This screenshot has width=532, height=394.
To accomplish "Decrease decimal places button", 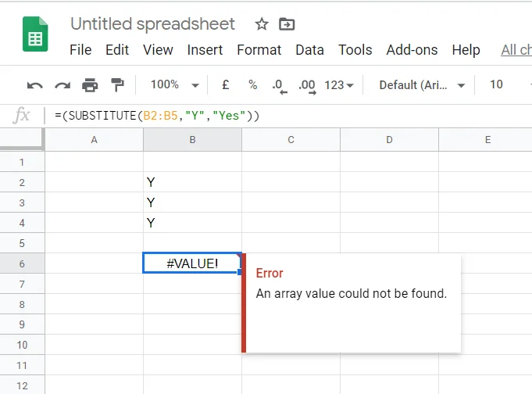I will click(278, 84).
